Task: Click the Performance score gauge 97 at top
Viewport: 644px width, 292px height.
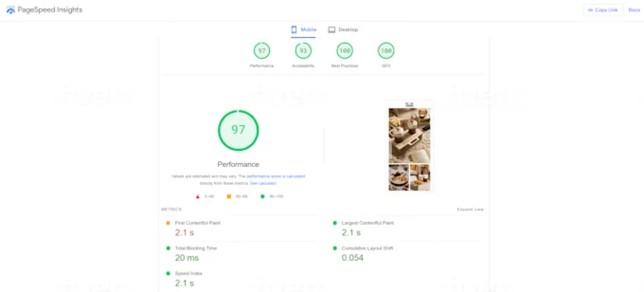Action: pos(262,51)
